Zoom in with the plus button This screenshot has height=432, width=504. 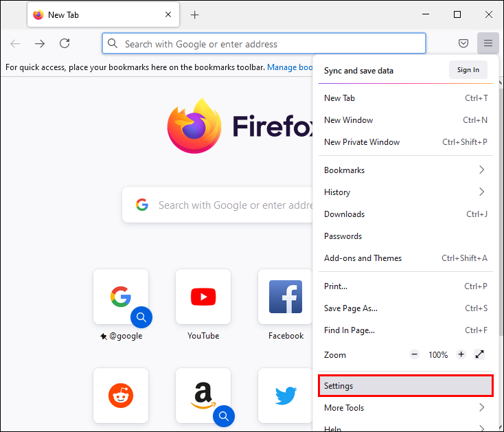461,354
